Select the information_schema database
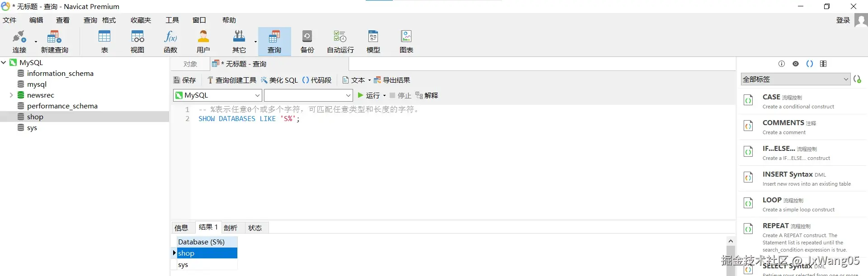 pos(60,73)
